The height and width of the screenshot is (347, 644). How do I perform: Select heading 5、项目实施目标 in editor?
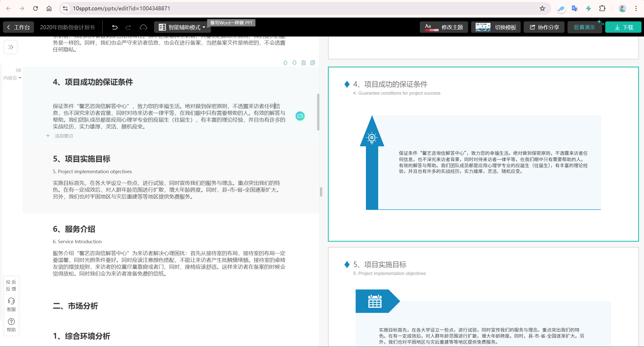[x=82, y=159]
